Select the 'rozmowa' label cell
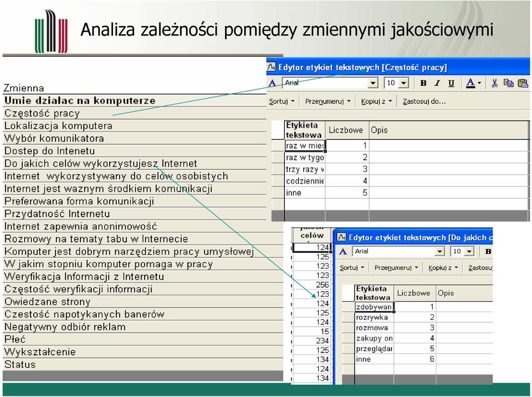 coord(374,328)
